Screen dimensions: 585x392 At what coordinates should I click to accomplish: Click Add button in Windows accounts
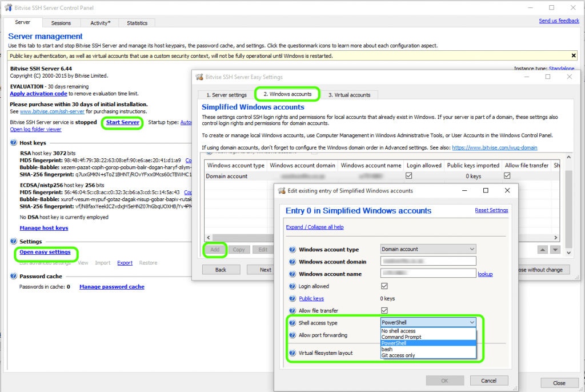click(x=215, y=250)
